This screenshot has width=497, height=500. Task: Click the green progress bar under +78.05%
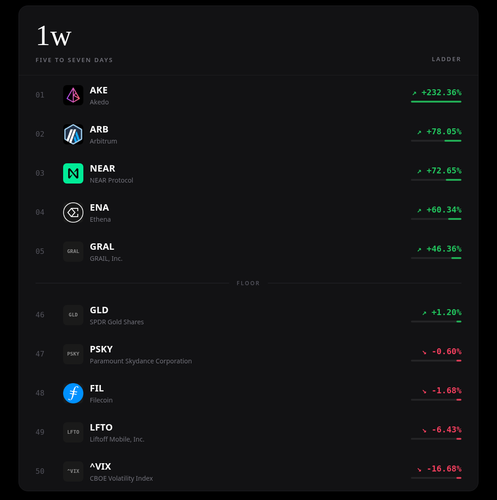pos(453,141)
